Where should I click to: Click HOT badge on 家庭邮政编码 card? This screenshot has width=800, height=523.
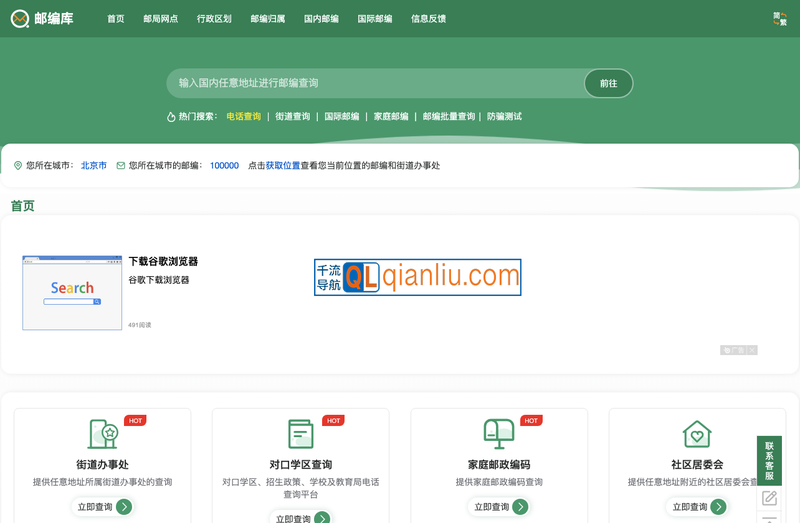click(531, 421)
